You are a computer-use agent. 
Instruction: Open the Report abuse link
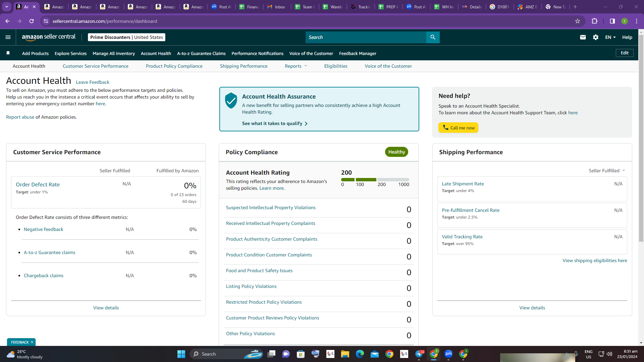click(20, 117)
